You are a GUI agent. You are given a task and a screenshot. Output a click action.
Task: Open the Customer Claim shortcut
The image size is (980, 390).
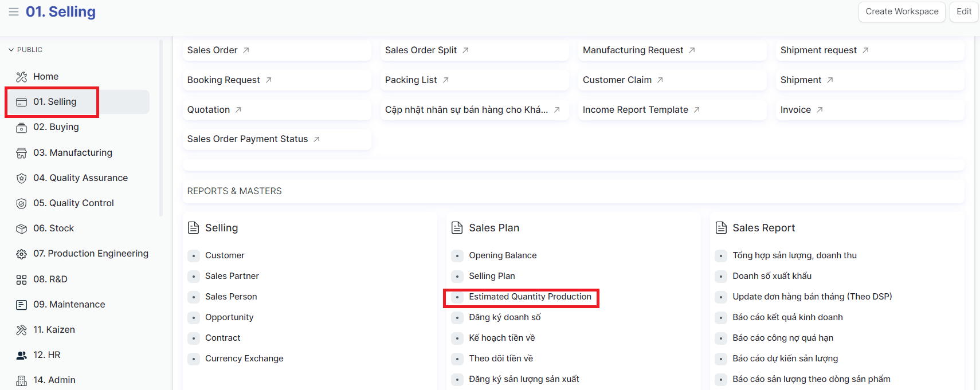tap(617, 80)
